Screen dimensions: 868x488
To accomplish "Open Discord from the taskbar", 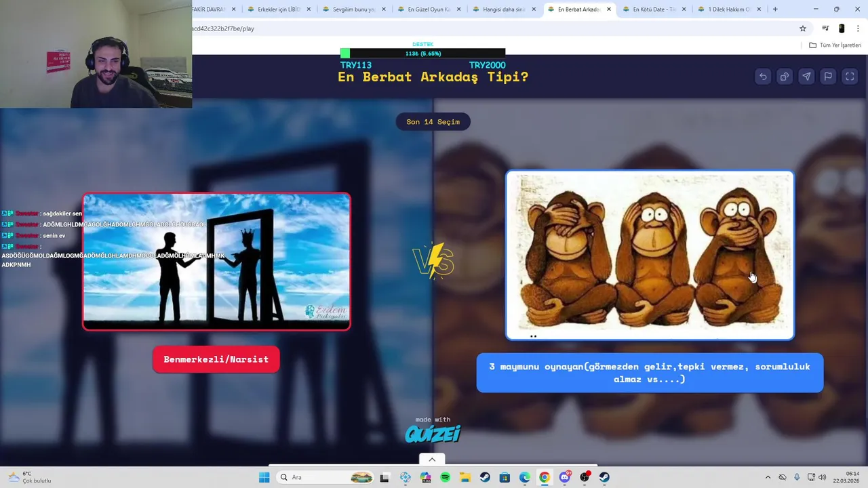I will [564, 477].
